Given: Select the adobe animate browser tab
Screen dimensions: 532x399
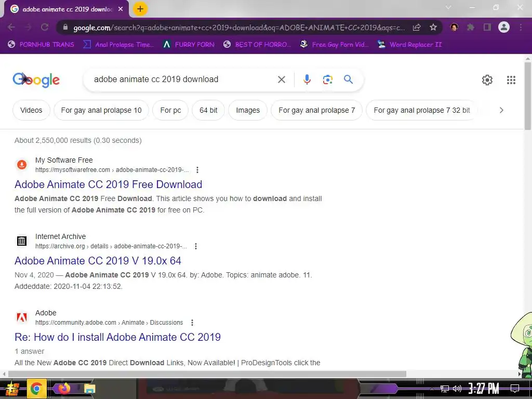Looking at the screenshot, I should pyautogui.click(x=67, y=9).
